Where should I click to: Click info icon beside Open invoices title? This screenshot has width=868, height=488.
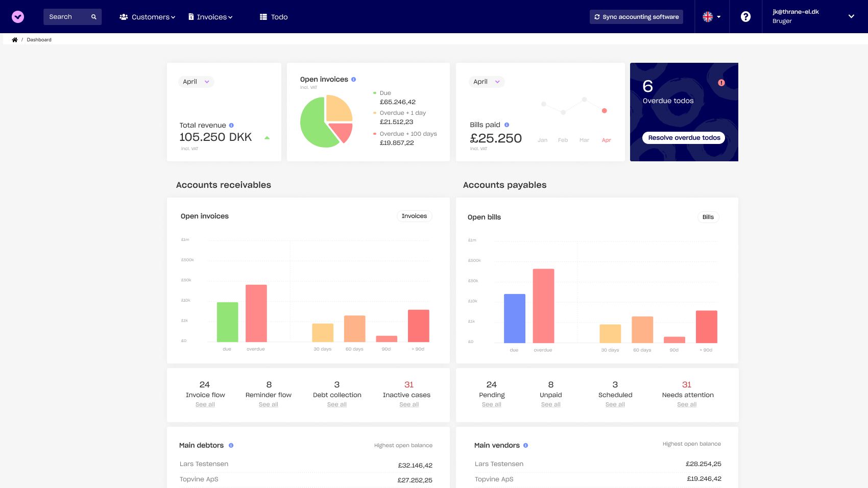point(353,80)
